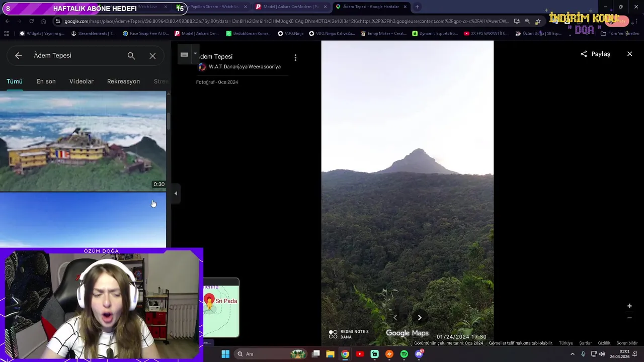Open W.A.T.Dananjaya Weerasooriya contributor profile
Image resolution: width=644 pixels, height=362 pixels.
point(245,67)
